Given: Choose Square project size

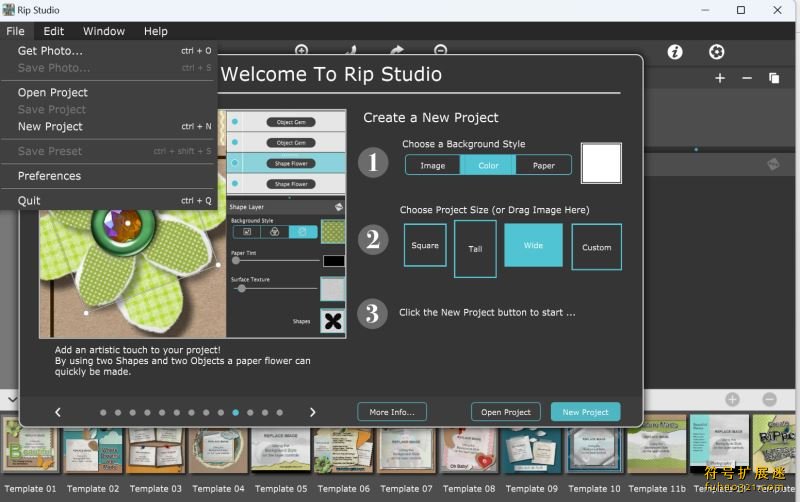Looking at the screenshot, I should tap(425, 245).
